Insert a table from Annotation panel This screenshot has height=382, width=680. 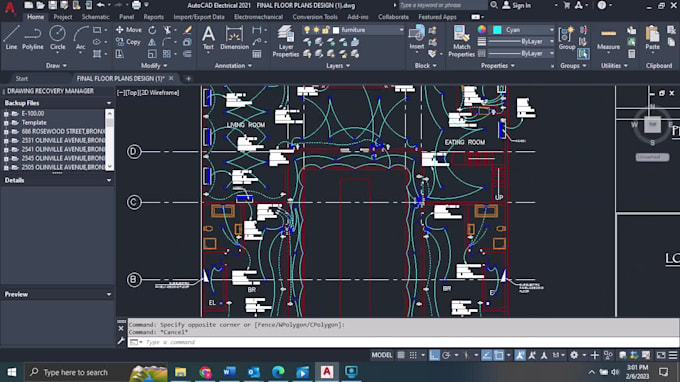(x=257, y=54)
